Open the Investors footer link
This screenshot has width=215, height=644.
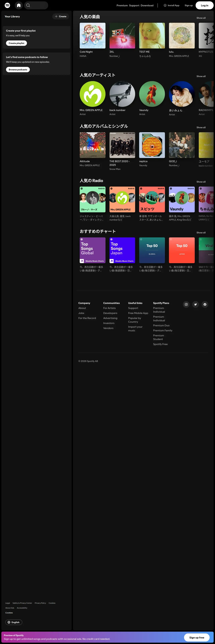(x=109, y=323)
